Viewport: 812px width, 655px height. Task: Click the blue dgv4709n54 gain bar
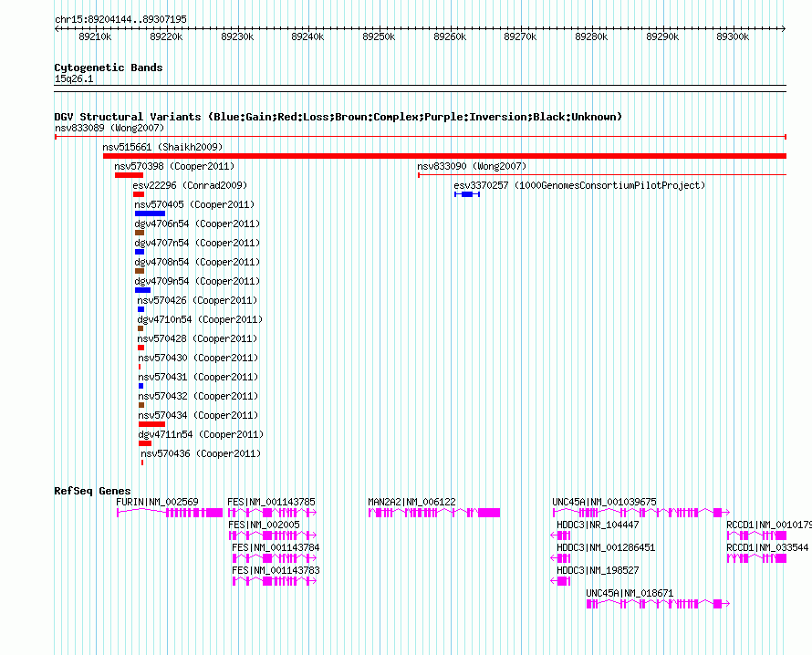pyautogui.click(x=142, y=290)
